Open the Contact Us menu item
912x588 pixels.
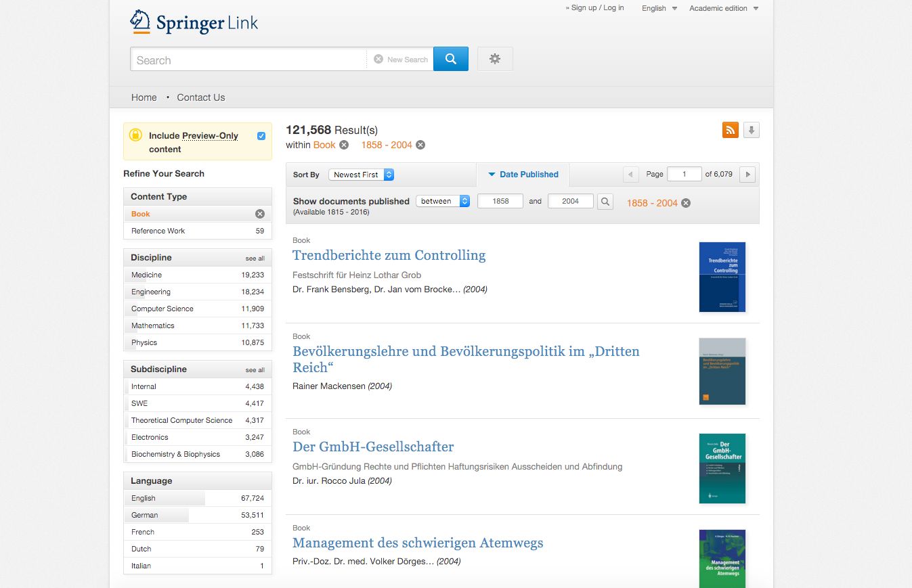pos(201,97)
